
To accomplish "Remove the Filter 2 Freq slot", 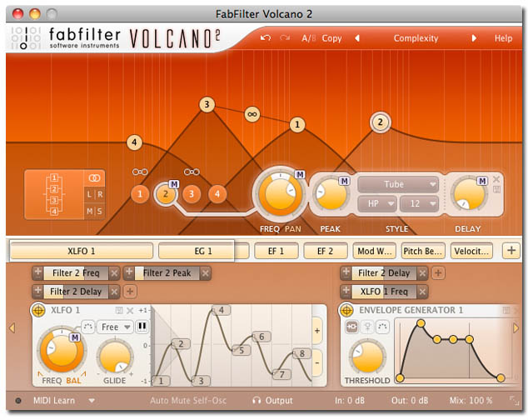I will pos(114,273).
